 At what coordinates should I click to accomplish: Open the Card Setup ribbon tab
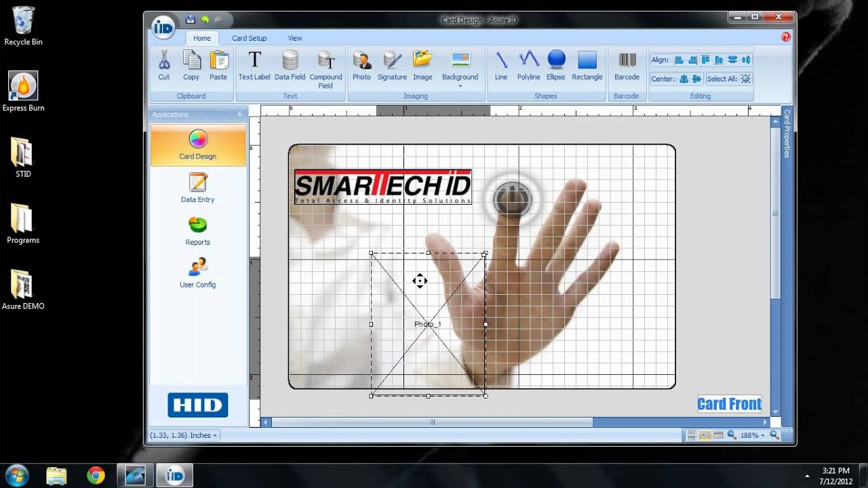(x=250, y=38)
